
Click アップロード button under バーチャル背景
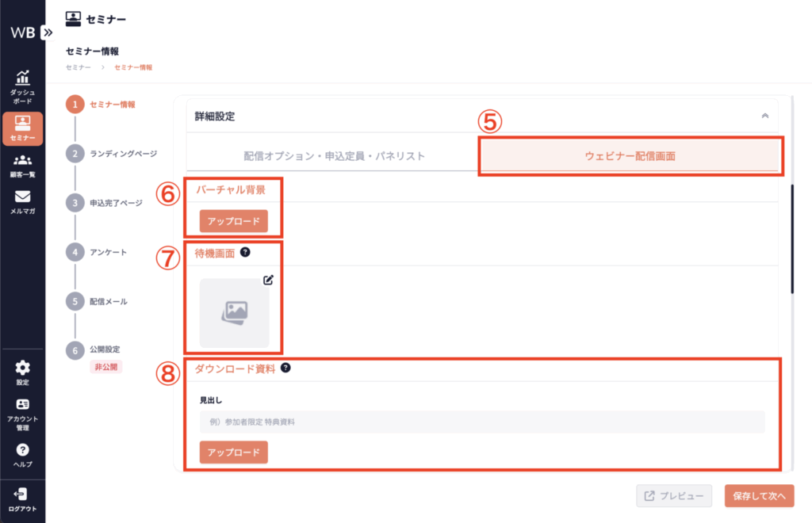pos(233,221)
